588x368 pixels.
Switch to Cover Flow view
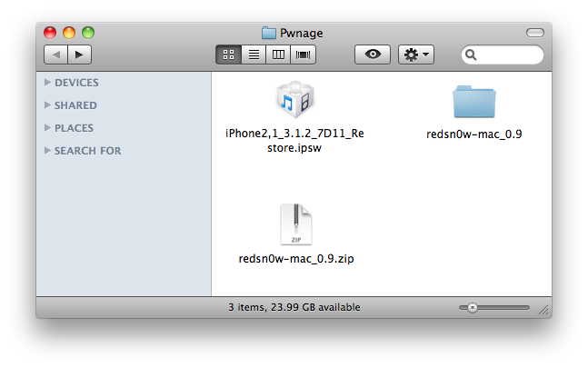point(303,55)
